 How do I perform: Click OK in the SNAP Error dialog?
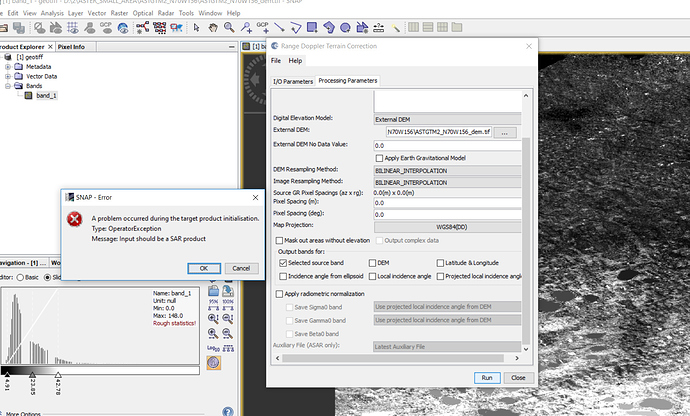coord(204,268)
